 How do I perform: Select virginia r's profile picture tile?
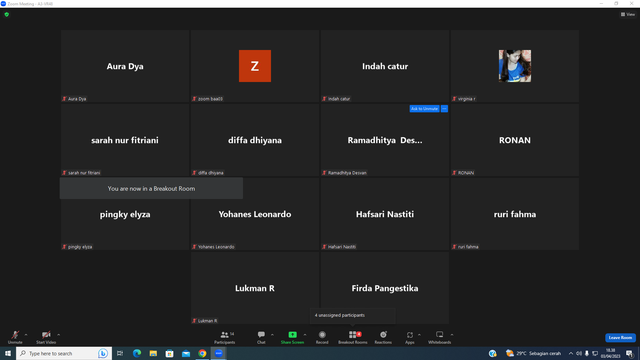click(515, 66)
